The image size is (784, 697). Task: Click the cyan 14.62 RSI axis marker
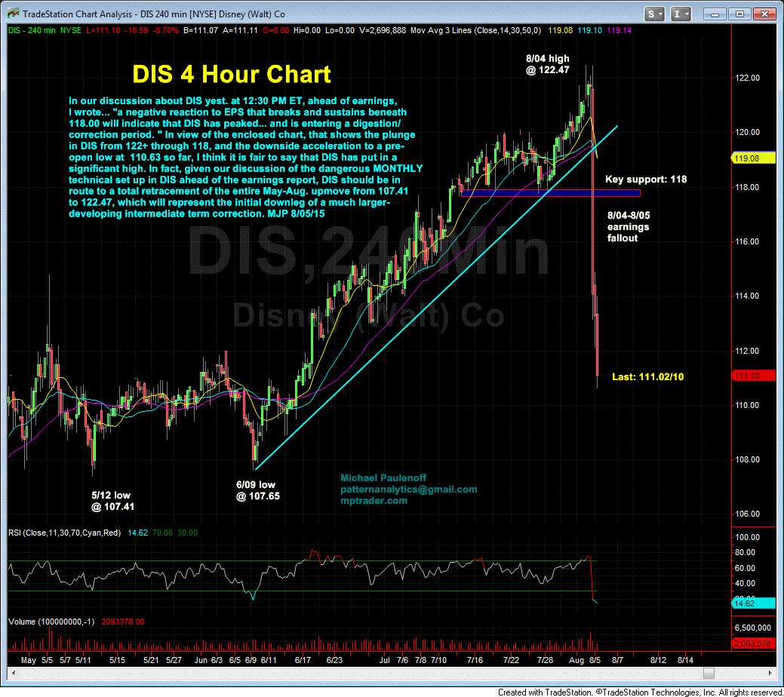coord(754,603)
